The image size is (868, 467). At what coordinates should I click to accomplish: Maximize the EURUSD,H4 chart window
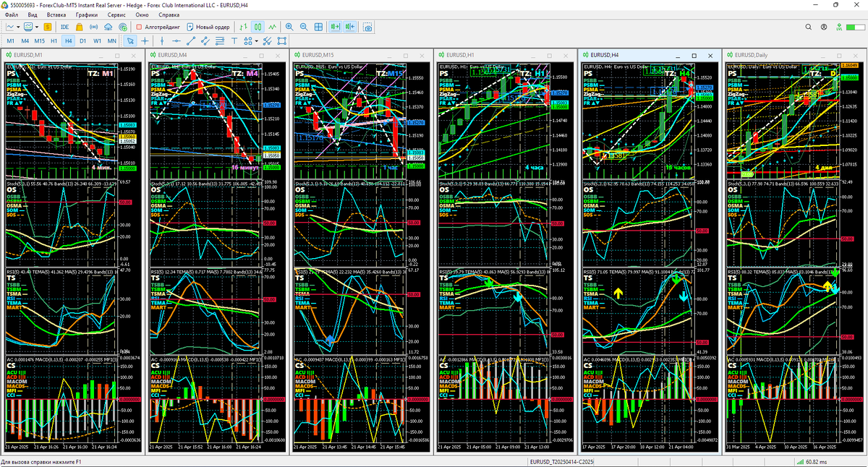click(694, 55)
